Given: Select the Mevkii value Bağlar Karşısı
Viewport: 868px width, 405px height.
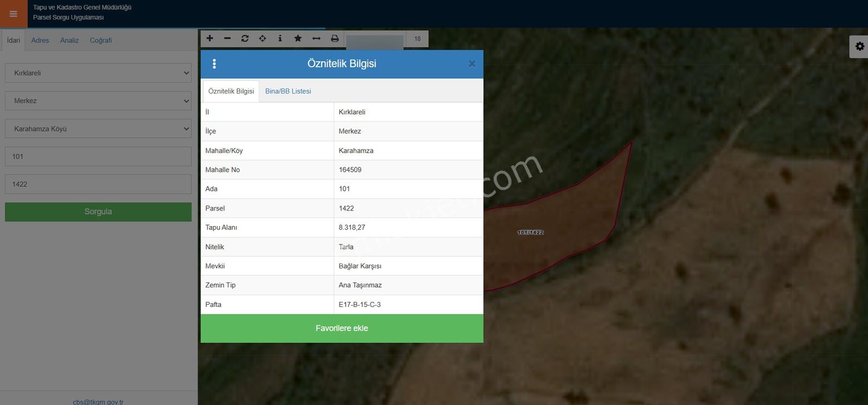Looking at the screenshot, I should pos(360,266).
